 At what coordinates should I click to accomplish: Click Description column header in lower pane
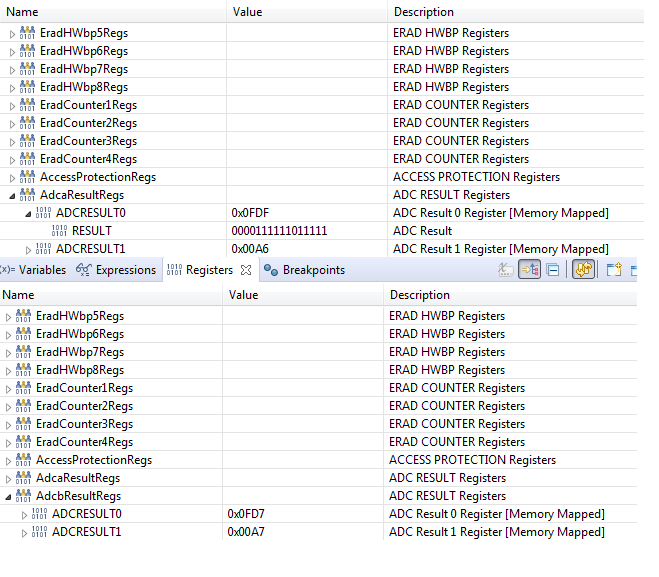511,295
